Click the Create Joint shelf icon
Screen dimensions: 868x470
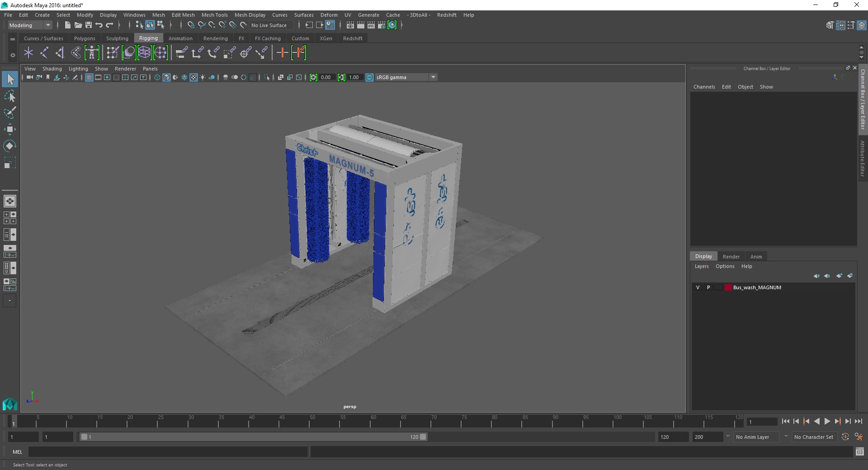tap(44, 53)
